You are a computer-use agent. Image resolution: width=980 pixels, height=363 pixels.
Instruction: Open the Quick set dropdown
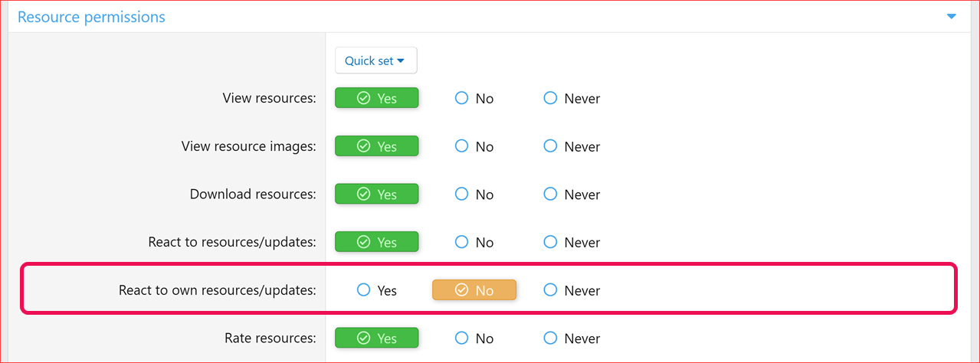tap(375, 60)
